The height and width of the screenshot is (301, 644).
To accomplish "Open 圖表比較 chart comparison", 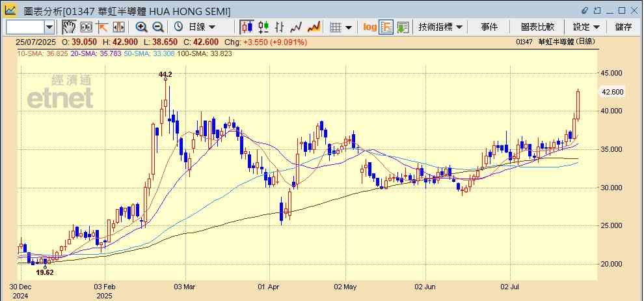I will pyautogui.click(x=537, y=27).
